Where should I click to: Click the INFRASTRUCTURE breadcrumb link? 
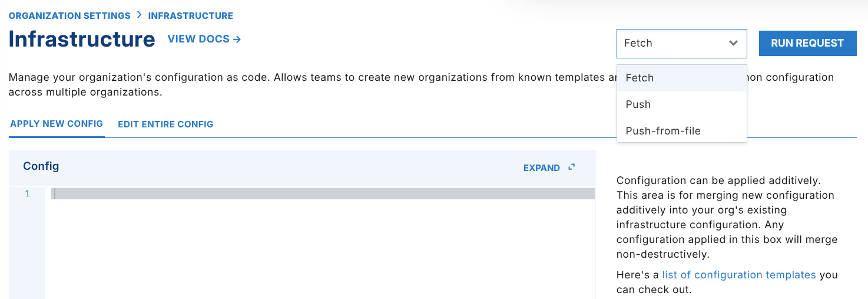(x=190, y=15)
